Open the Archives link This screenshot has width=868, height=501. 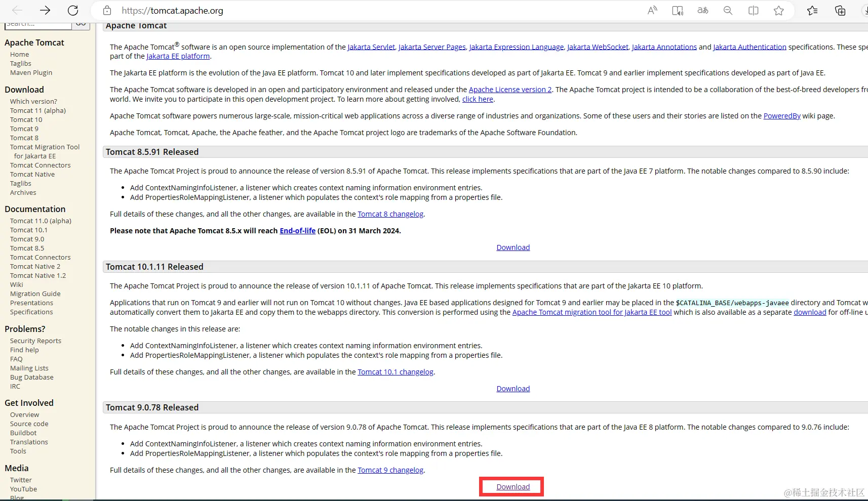(x=23, y=193)
